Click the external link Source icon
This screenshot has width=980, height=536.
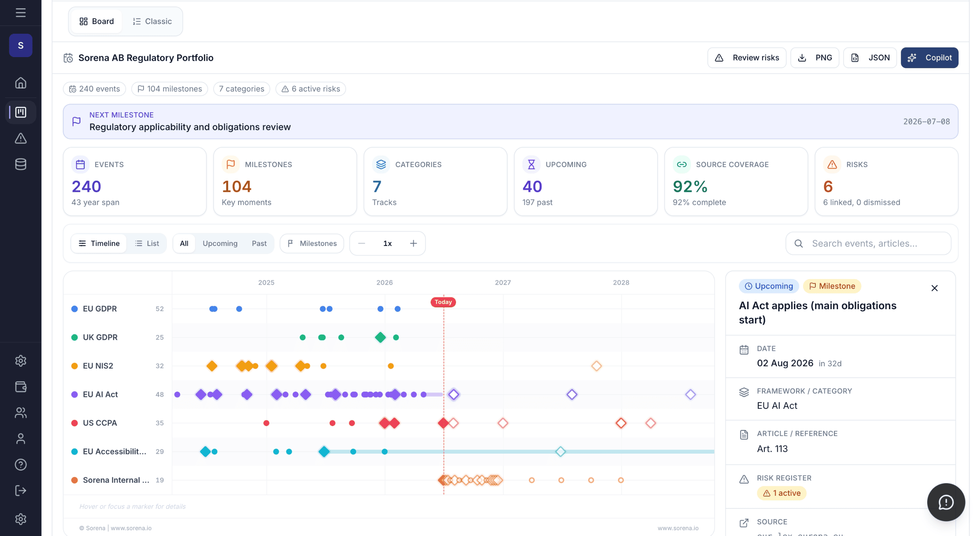[x=744, y=523]
